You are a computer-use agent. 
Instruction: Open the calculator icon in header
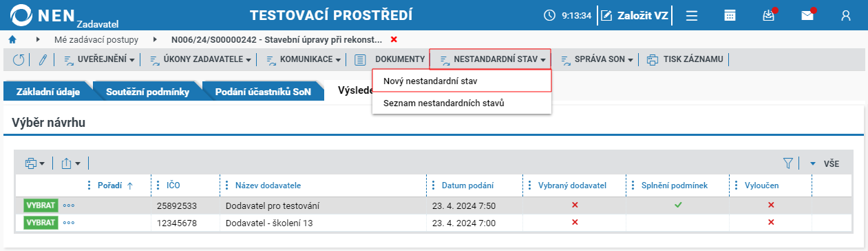tap(730, 15)
